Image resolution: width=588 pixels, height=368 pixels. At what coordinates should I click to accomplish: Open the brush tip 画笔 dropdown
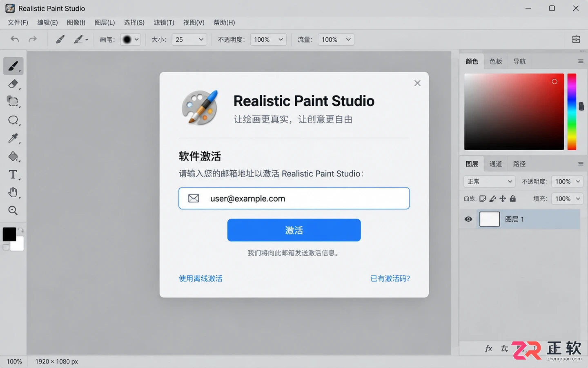[130, 40]
